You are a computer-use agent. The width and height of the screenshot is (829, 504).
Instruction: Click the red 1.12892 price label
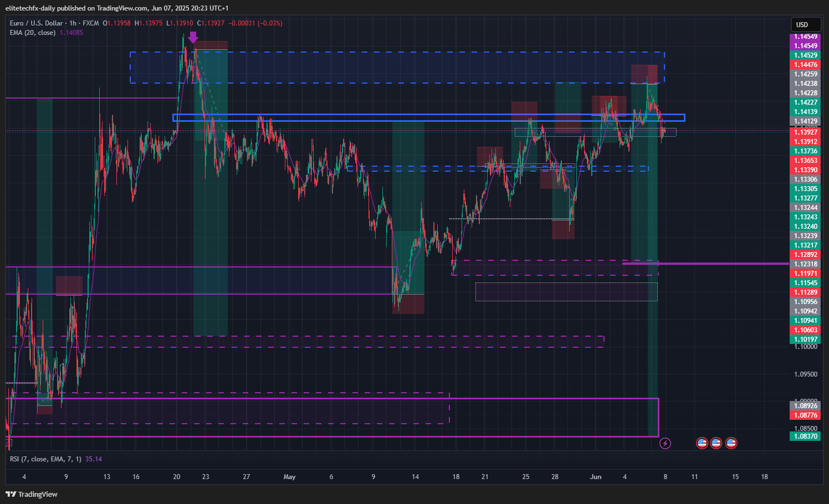(805, 255)
